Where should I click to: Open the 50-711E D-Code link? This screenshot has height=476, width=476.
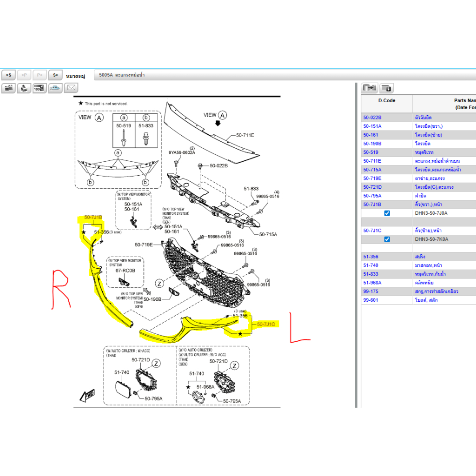pyautogui.click(x=372, y=161)
